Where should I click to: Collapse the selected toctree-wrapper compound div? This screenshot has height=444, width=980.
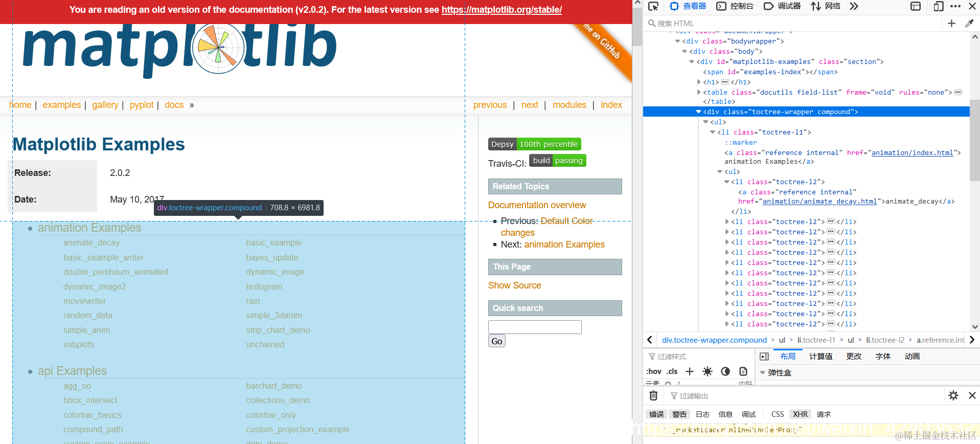[699, 112]
